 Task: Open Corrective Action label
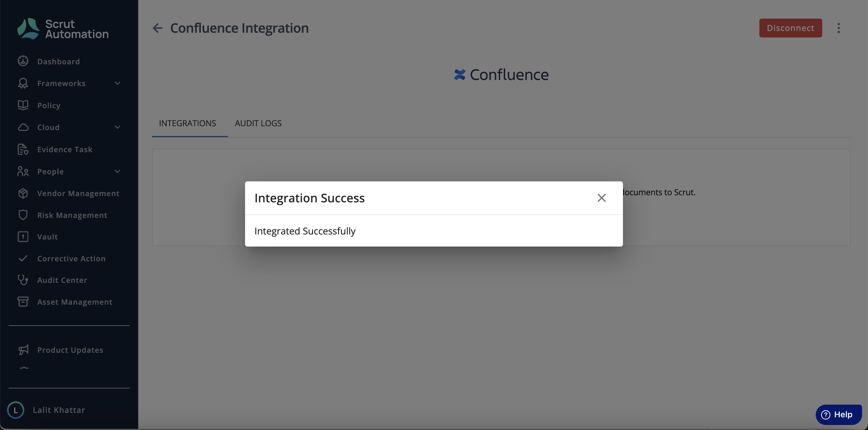[71, 259]
